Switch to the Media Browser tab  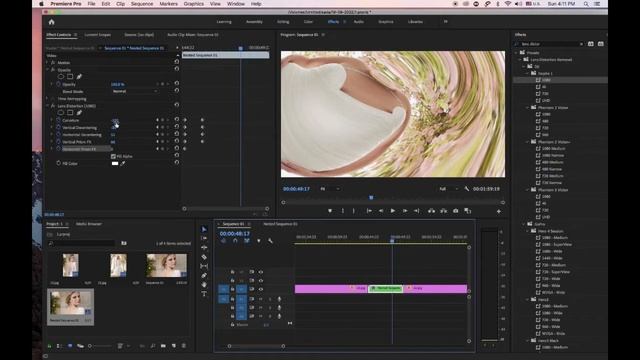(x=89, y=224)
